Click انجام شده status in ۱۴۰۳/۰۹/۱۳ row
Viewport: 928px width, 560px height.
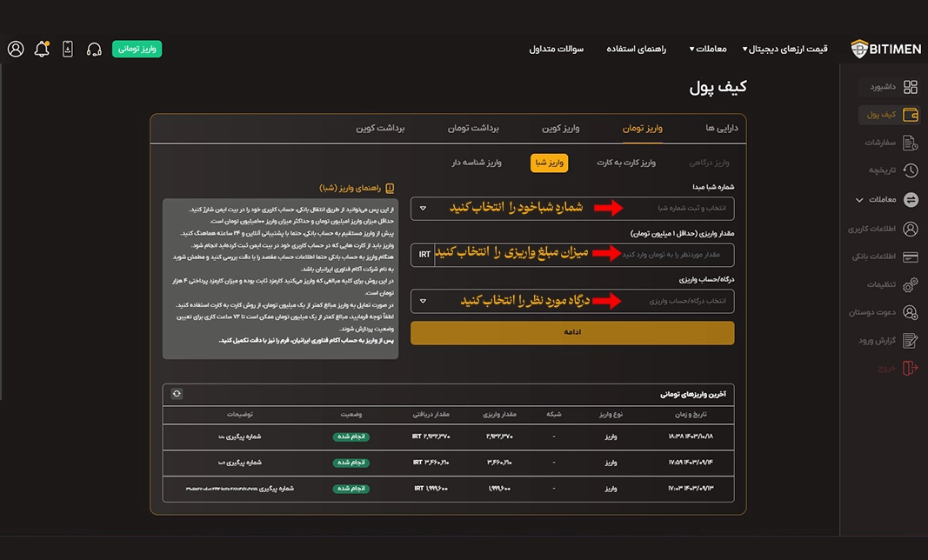click(351, 489)
